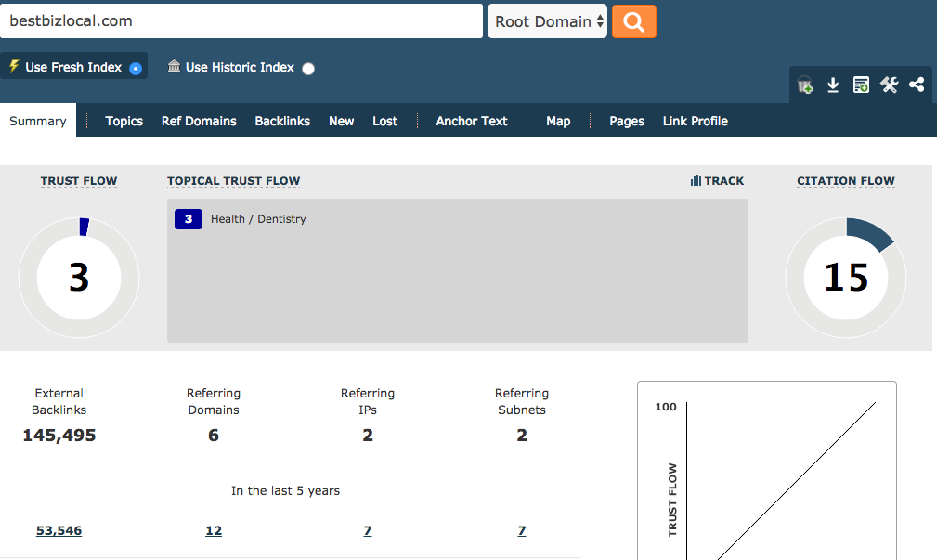Open the tools wrench-and-hammer icon

coord(890,85)
